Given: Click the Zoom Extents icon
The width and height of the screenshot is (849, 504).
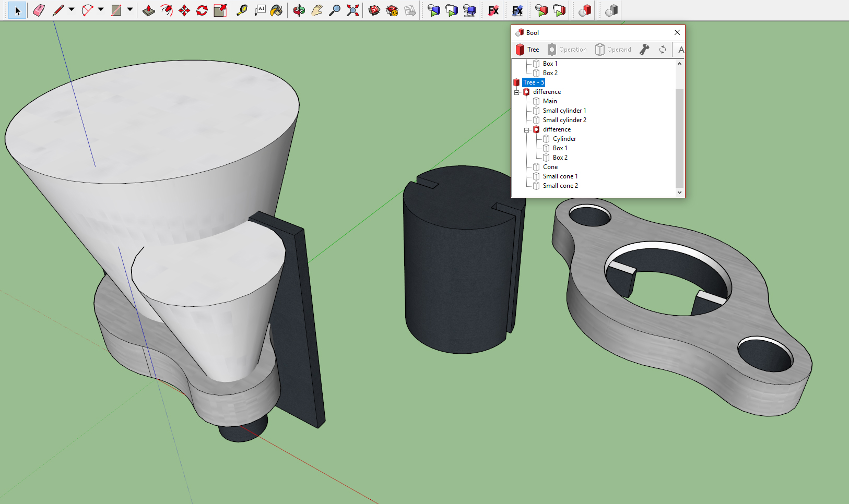Looking at the screenshot, I should [x=353, y=10].
